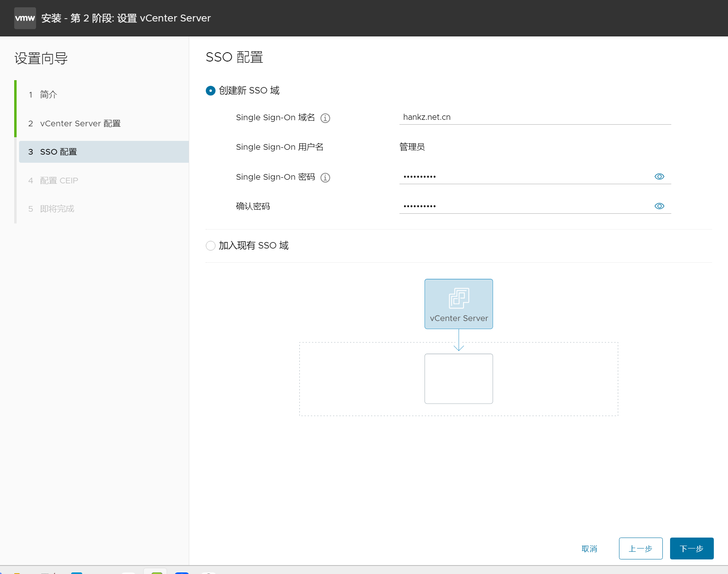Click the SSO 配置 page heading
728x574 pixels.
(x=234, y=57)
